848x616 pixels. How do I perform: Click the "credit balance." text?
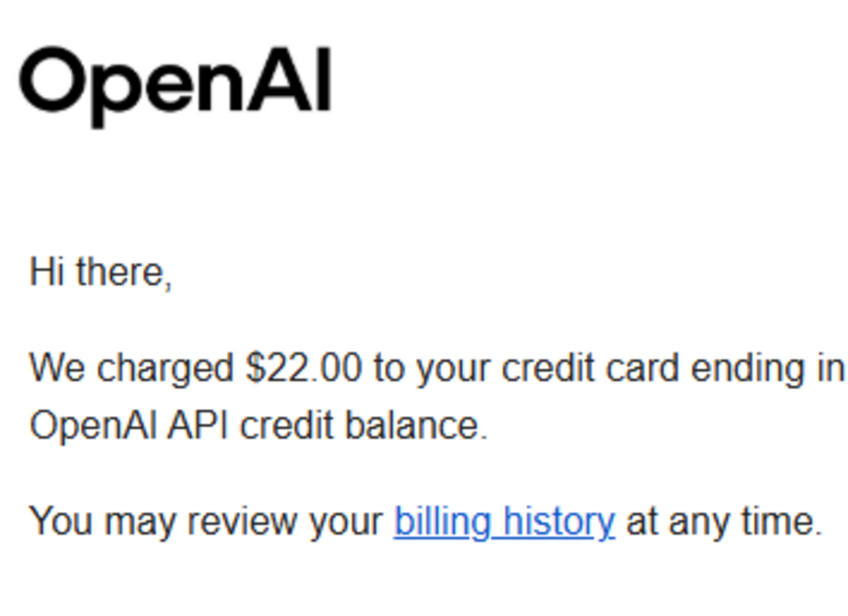click(364, 426)
